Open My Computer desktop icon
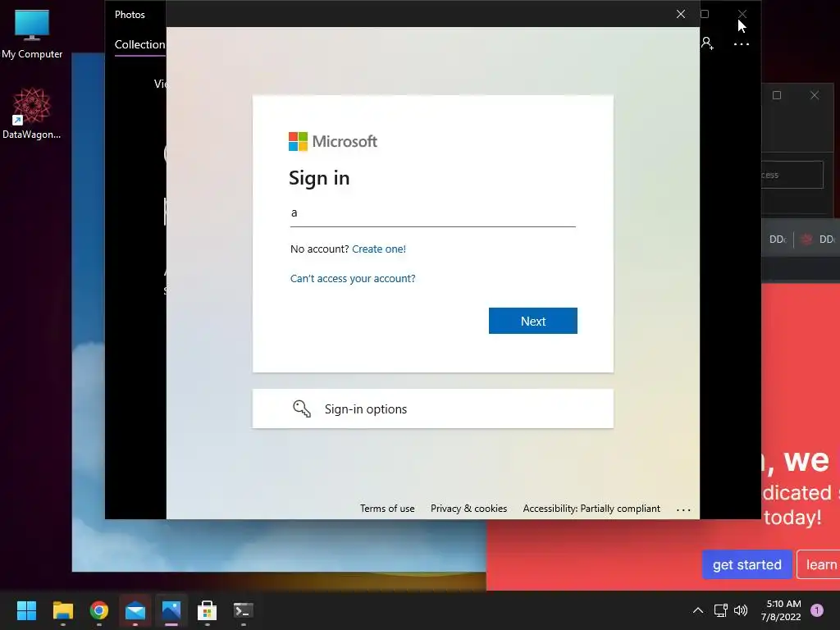The image size is (840, 630). [32, 34]
